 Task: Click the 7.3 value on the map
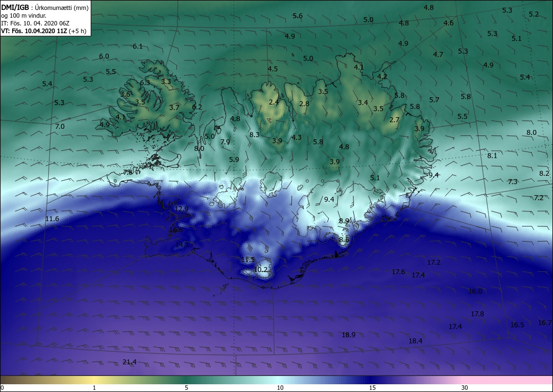tap(513, 181)
